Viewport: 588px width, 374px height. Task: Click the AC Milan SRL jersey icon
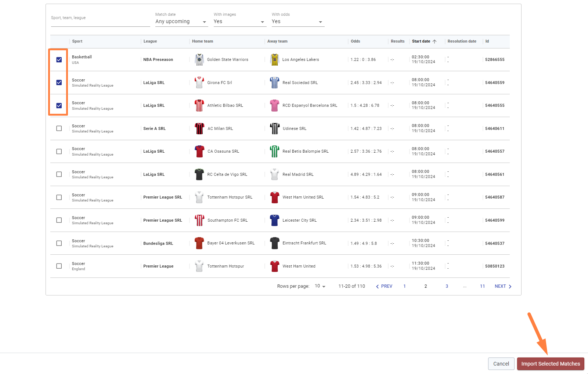point(199,128)
